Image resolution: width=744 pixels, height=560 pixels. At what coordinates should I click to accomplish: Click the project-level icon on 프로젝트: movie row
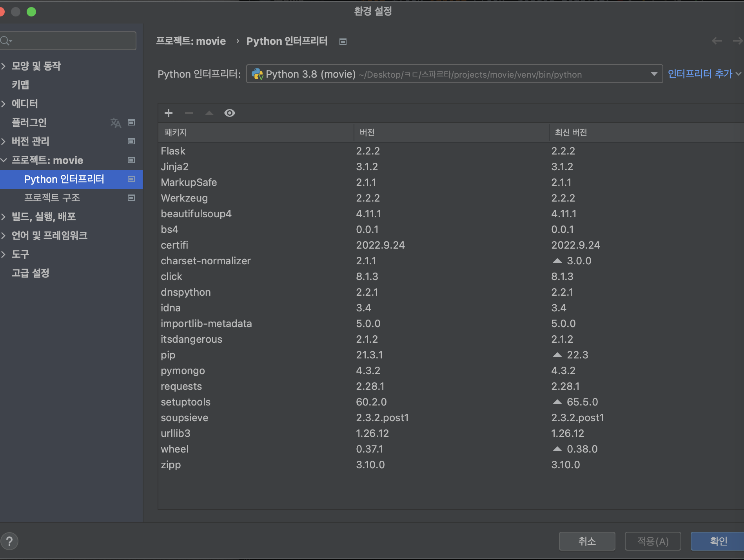point(131,160)
